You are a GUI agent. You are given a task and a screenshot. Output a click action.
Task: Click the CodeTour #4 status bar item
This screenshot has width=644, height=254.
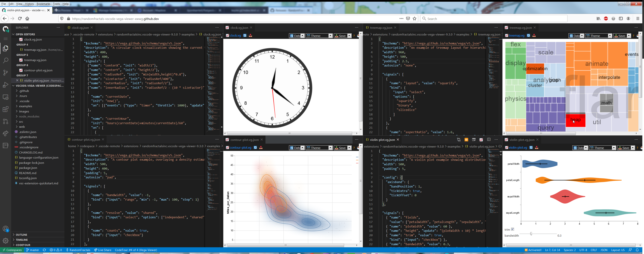coord(136,250)
